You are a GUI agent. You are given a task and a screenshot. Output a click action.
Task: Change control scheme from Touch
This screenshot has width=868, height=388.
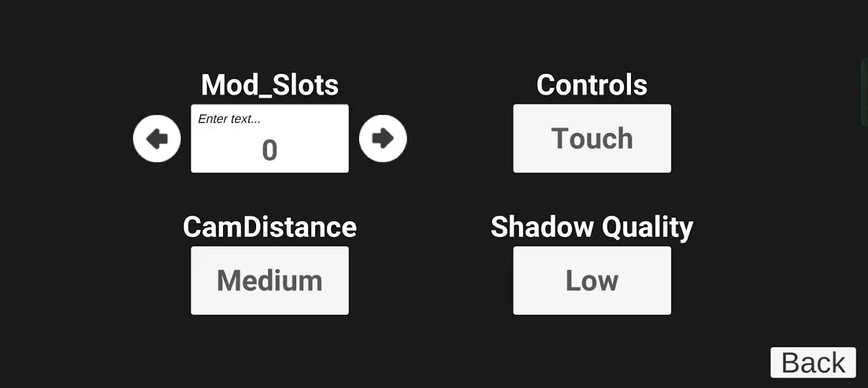592,139
